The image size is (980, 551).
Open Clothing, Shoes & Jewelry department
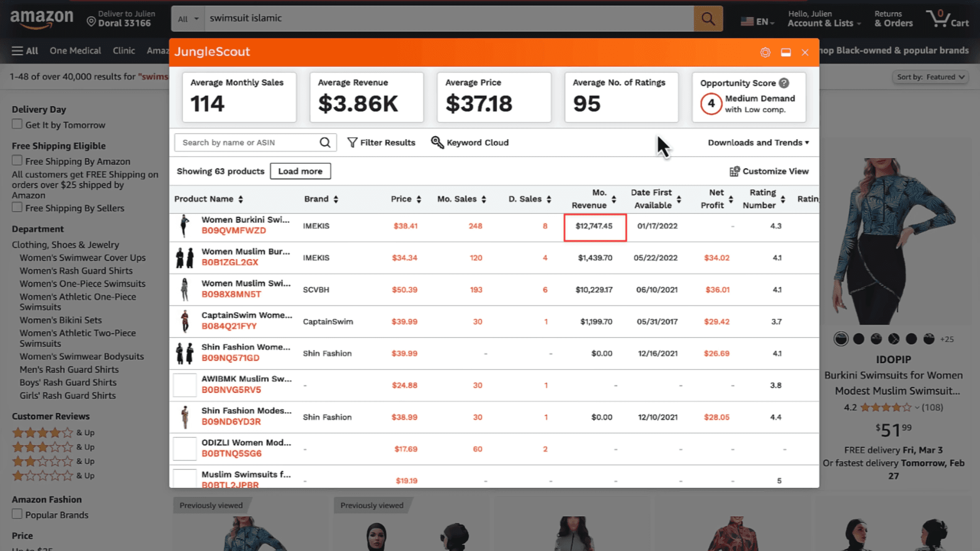tap(65, 245)
